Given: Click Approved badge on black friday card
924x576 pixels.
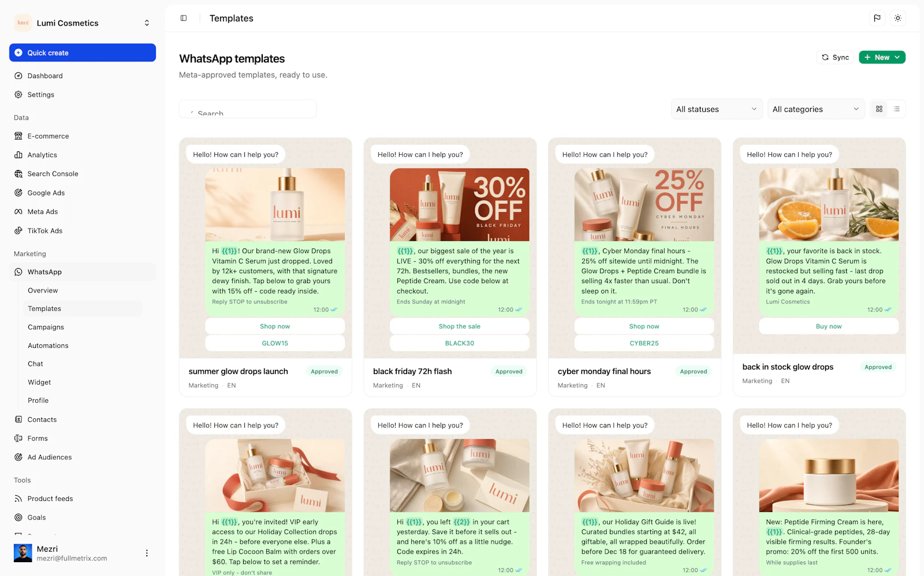Looking at the screenshot, I should point(509,371).
